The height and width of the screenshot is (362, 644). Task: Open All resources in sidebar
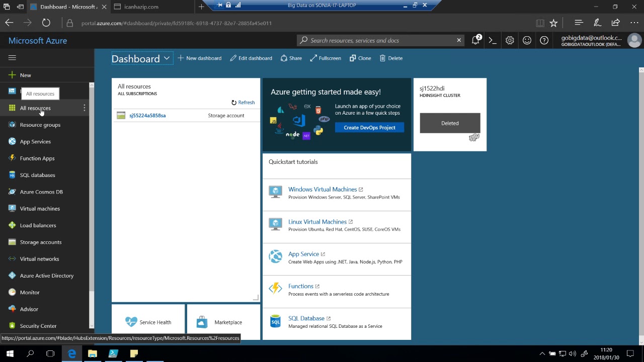[x=35, y=108]
